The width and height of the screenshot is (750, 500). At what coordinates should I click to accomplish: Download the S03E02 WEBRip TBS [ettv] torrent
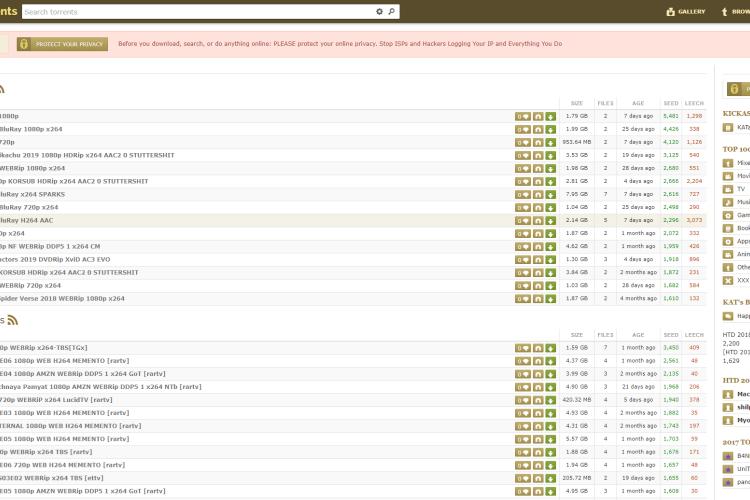tap(551, 478)
